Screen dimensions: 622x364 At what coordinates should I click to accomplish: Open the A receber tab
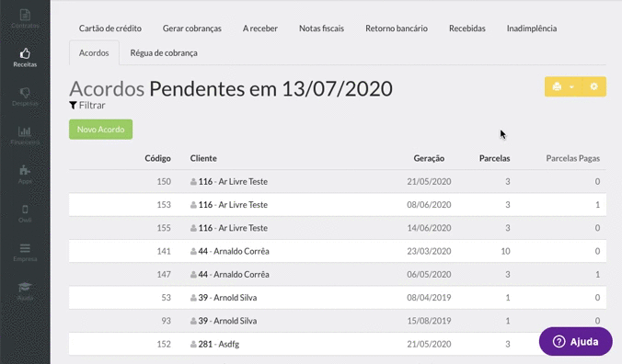(x=260, y=28)
